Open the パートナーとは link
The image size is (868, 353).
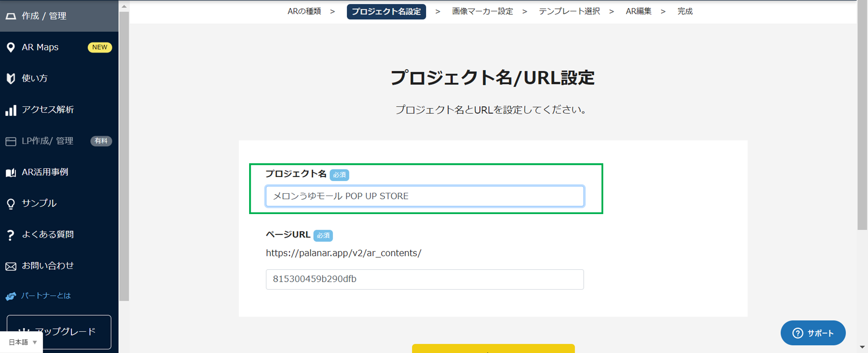click(46, 296)
